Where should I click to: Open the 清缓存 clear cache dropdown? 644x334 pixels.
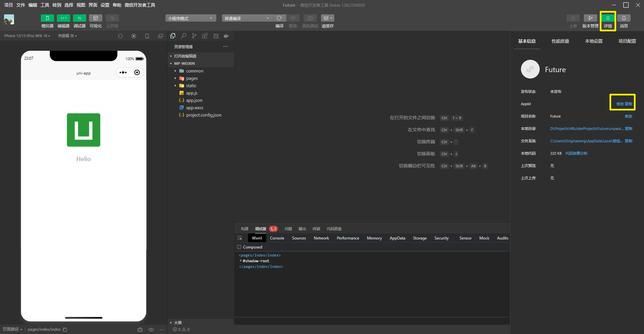327,18
